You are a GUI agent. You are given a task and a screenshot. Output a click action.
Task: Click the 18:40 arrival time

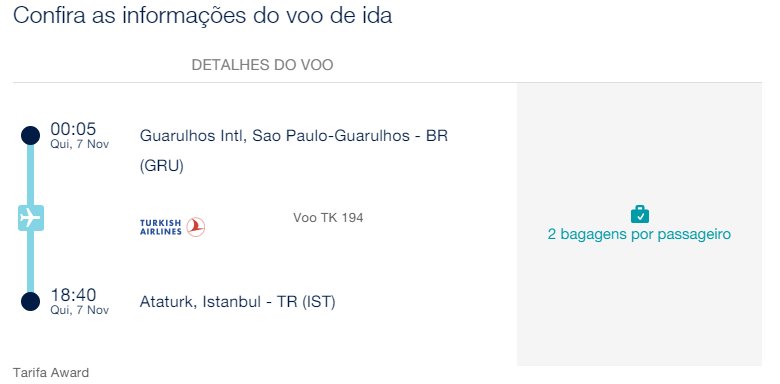pyautogui.click(x=73, y=295)
